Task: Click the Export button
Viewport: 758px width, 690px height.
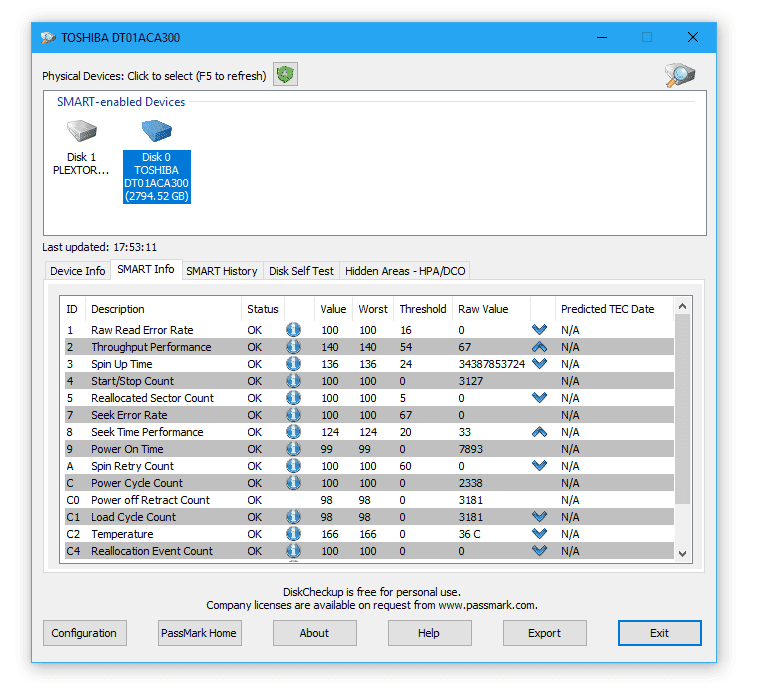Action: coord(544,633)
